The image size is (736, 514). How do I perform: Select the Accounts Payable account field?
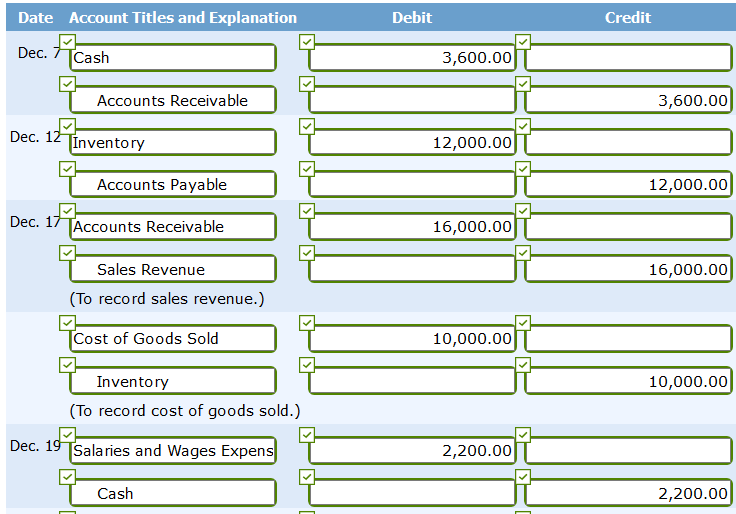[x=173, y=184]
